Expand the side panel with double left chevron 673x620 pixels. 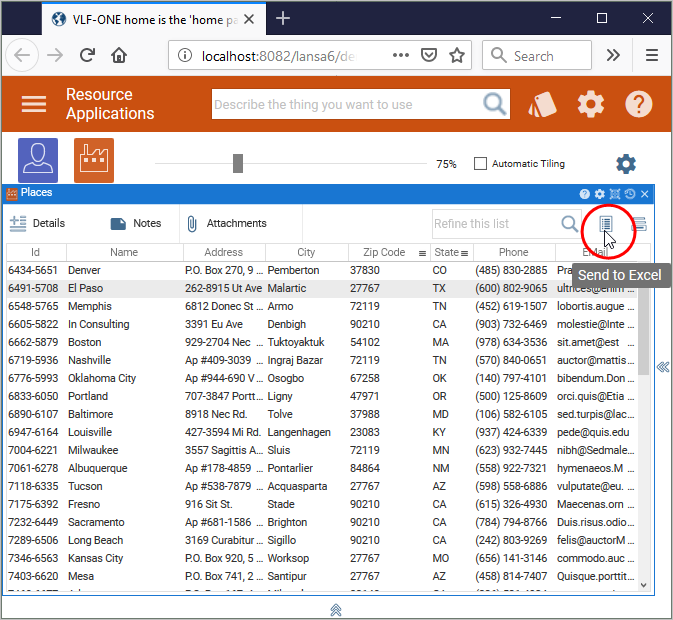tap(662, 367)
